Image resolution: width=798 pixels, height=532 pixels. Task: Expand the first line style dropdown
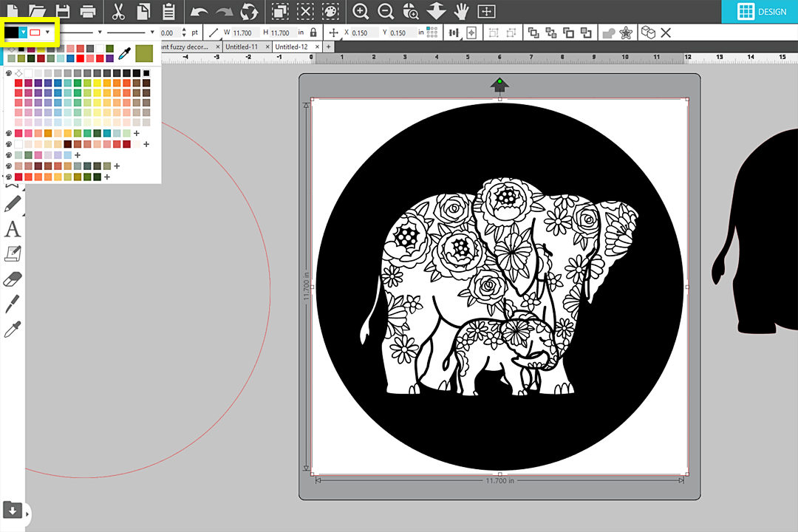(x=100, y=33)
